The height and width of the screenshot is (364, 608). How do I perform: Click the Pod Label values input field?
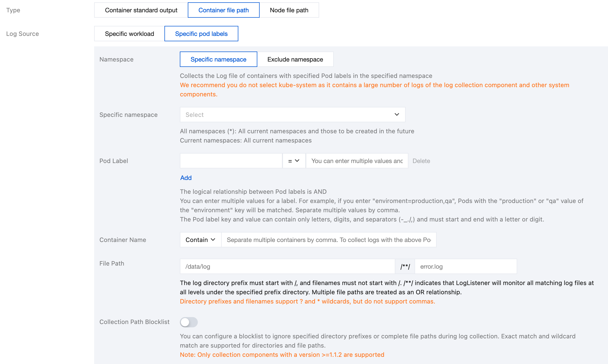click(x=357, y=161)
